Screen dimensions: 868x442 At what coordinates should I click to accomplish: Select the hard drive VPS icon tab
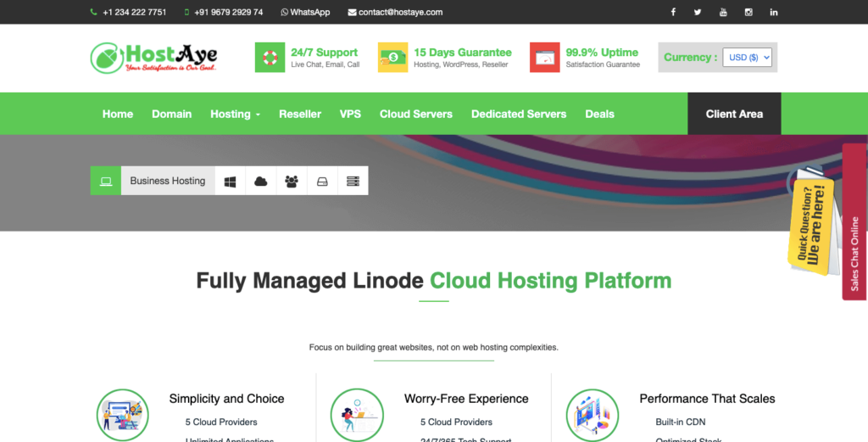point(322,181)
